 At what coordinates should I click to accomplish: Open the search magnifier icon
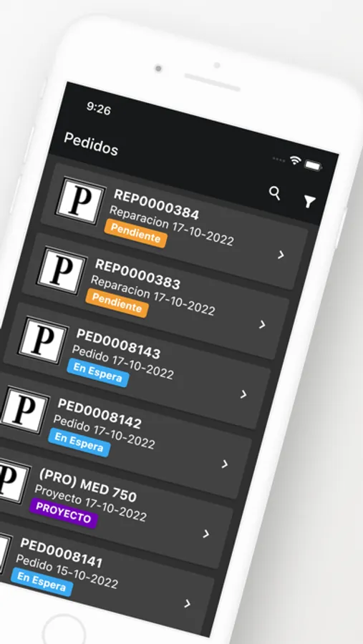[275, 192]
